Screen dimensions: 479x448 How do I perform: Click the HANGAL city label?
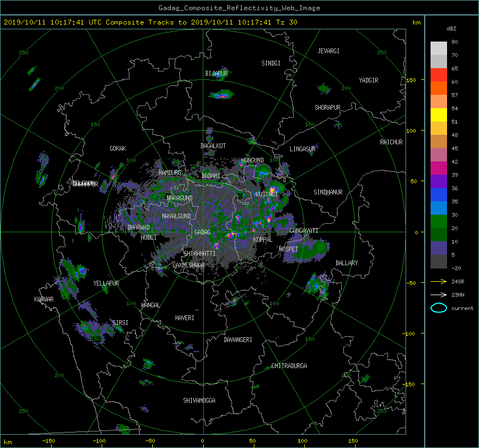pyautogui.click(x=151, y=305)
